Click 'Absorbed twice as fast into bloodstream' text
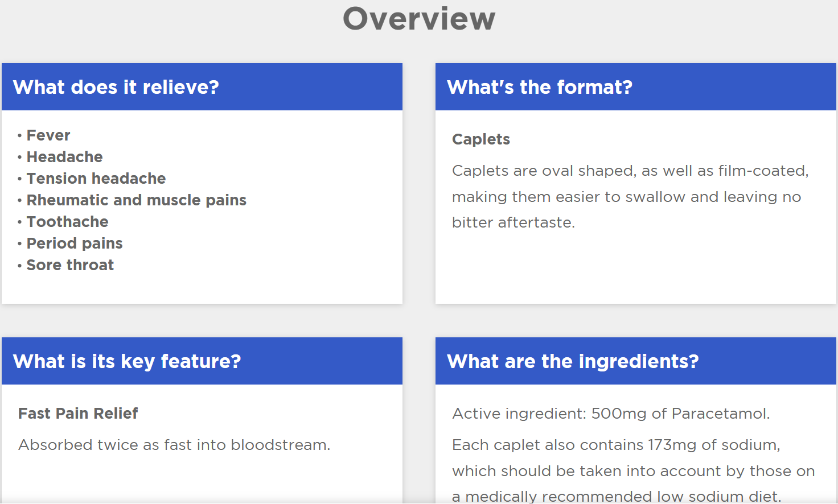The width and height of the screenshot is (838, 504). click(x=174, y=445)
